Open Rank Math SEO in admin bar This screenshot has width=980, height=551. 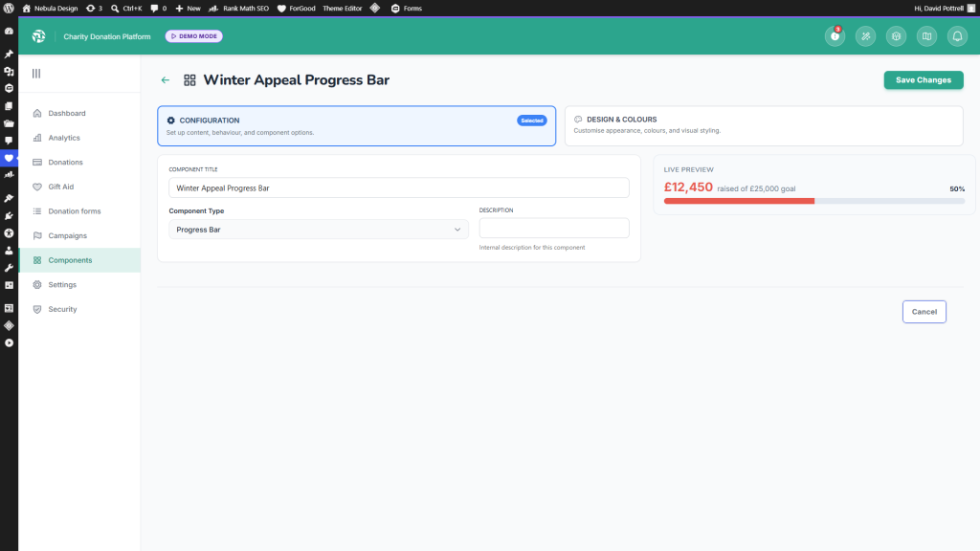coord(239,8)
